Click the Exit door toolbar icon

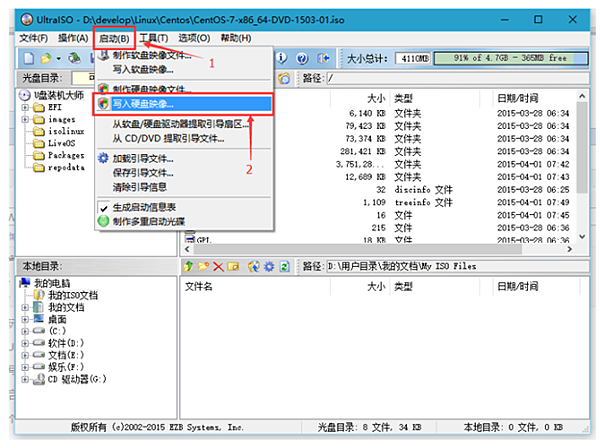pos(323,59)
